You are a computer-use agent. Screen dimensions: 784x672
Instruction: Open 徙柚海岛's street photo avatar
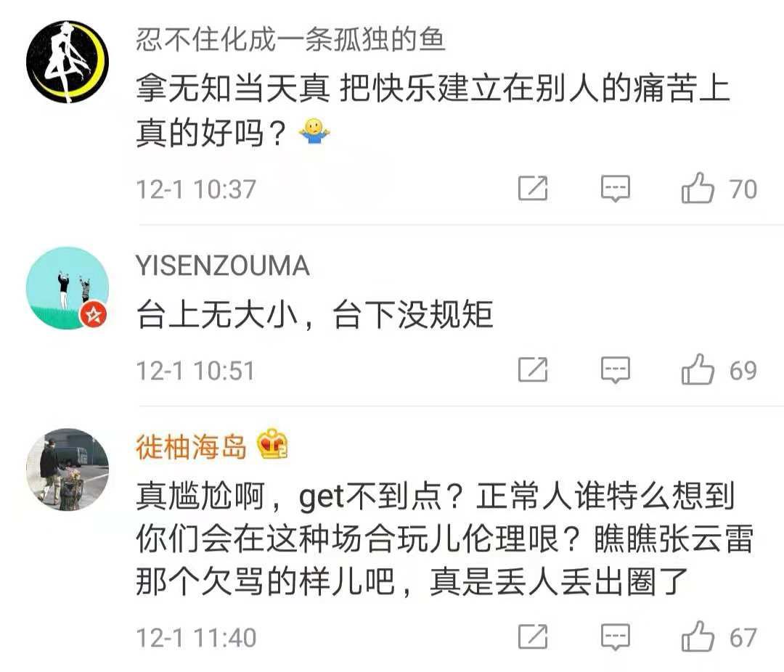pyautogui.click(x=68, y=469)
